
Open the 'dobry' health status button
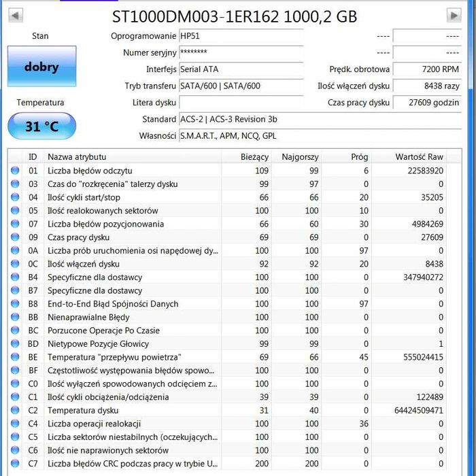coord(42,67)
